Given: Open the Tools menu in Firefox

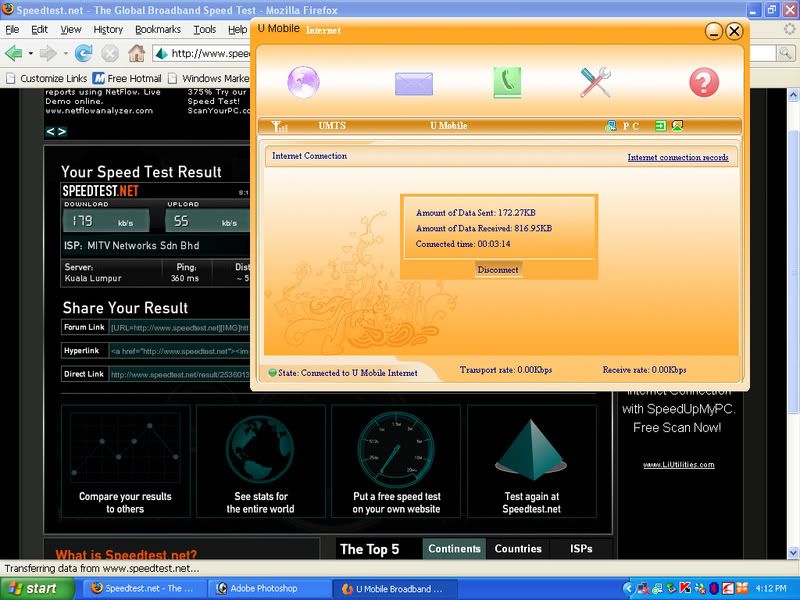Looking at the screenshot, I should pyautogui.click(x=205, y=30).
